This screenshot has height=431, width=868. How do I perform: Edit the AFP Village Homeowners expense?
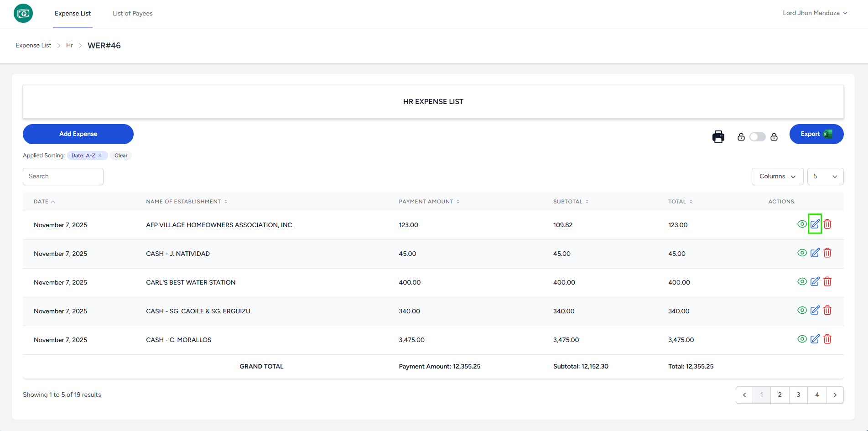[815, 224]
